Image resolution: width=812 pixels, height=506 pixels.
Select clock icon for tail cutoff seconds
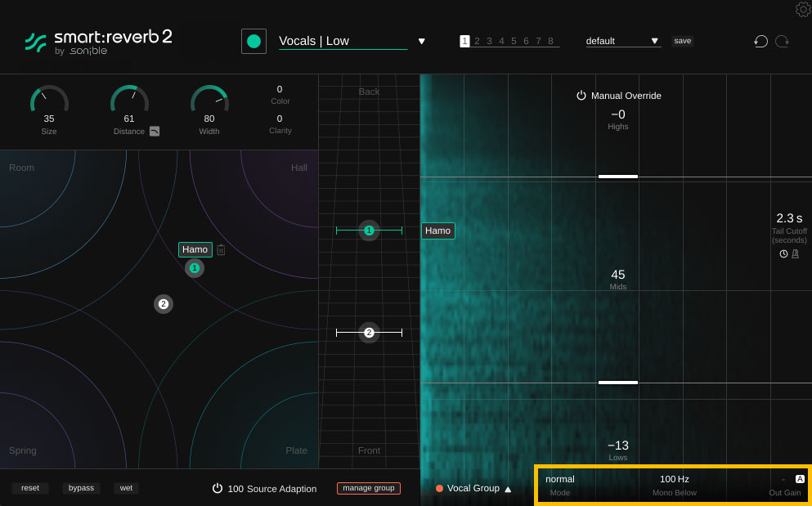(783, 253)
